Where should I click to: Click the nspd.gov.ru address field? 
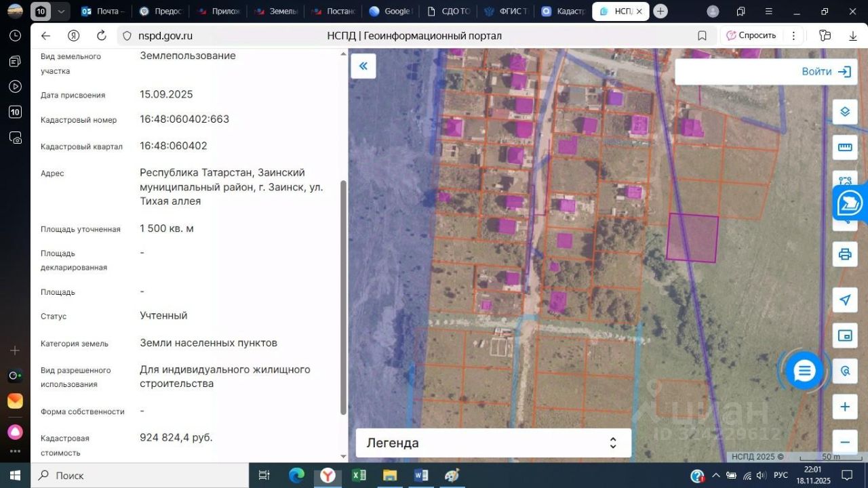pyautogui.click(x=165, y=36)
